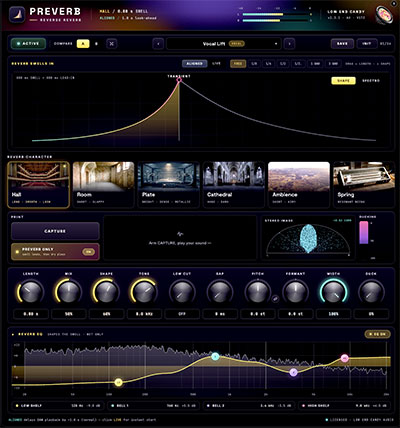The image size is (400, 428).
Task: Click the Length knob
Action: pos(31,292)
